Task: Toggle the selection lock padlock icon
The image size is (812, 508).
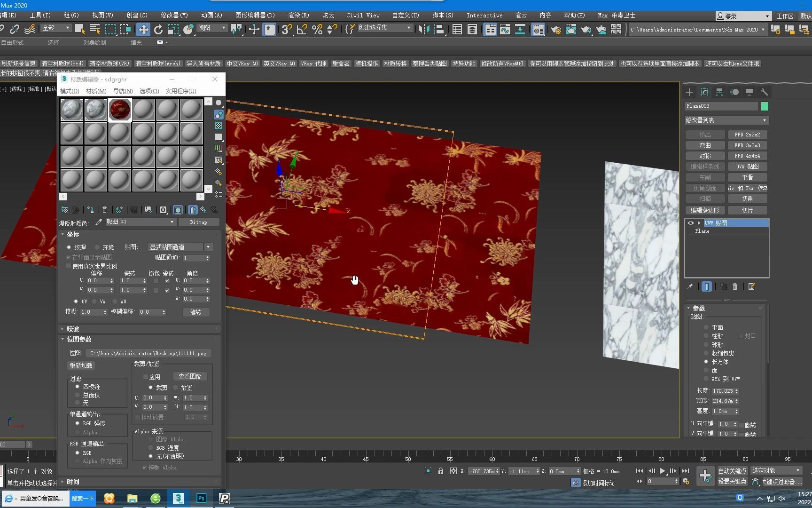Action: pyautogui.click(x=441, y=471)
